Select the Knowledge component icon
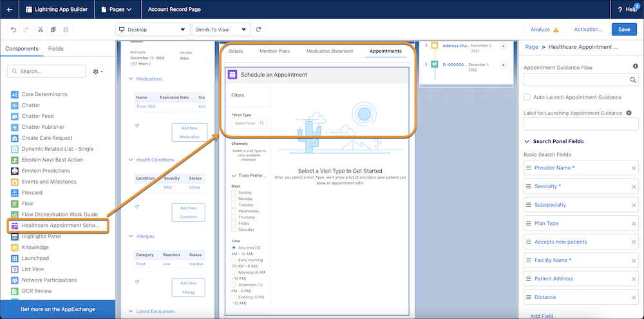 15,247
